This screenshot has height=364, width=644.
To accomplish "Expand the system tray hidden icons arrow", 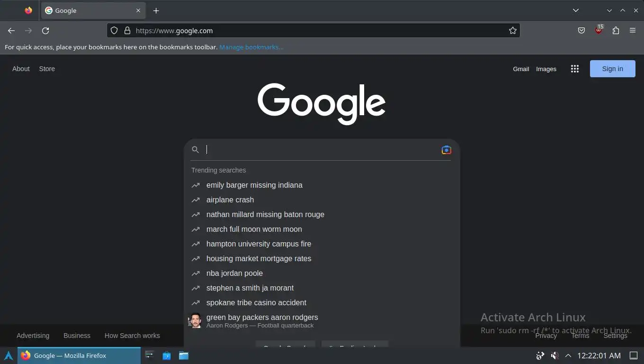I will pos(568,355).
